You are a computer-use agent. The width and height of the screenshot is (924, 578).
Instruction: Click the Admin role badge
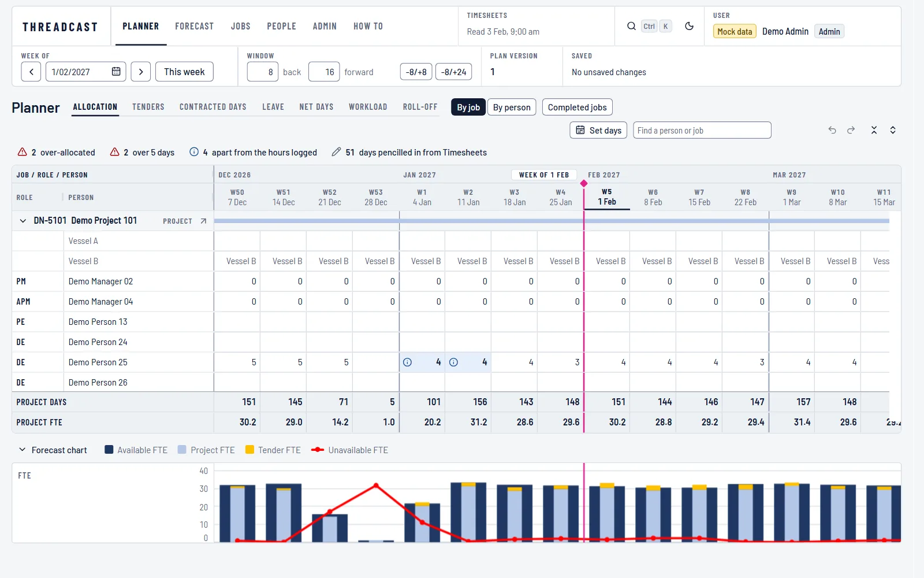[x=829, y=32]
